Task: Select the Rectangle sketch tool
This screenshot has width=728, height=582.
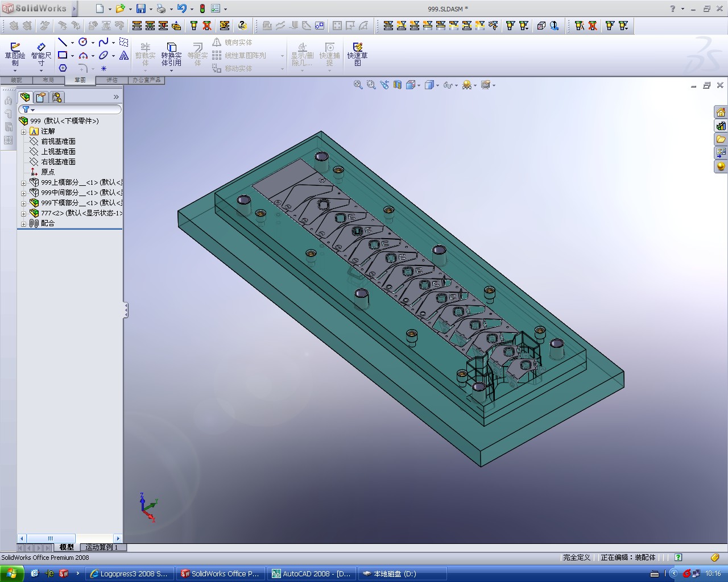Action: coord(63,56)
